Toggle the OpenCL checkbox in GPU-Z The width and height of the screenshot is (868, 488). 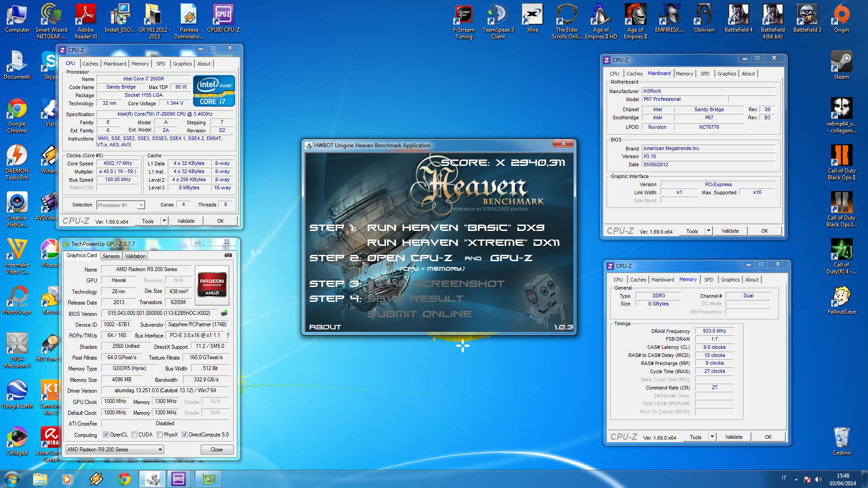(x=106, y=435)
